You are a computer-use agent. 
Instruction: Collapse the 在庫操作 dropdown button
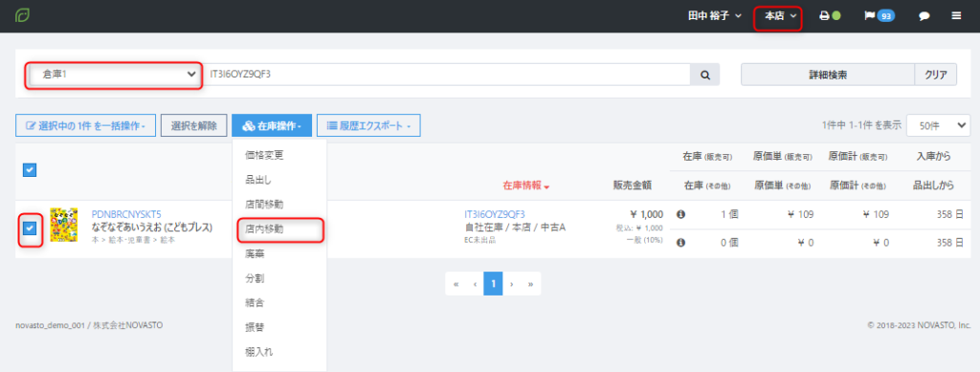[271, 125]
